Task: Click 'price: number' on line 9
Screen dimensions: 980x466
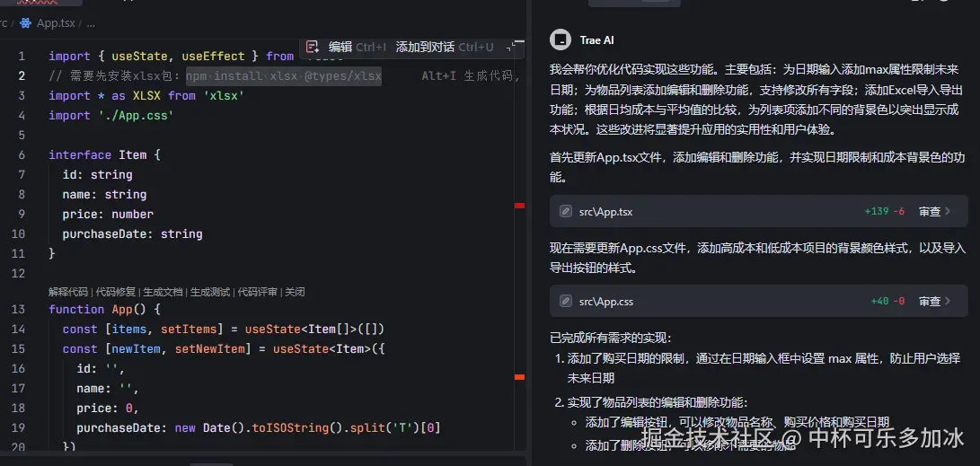Action: tap(108, 215)
